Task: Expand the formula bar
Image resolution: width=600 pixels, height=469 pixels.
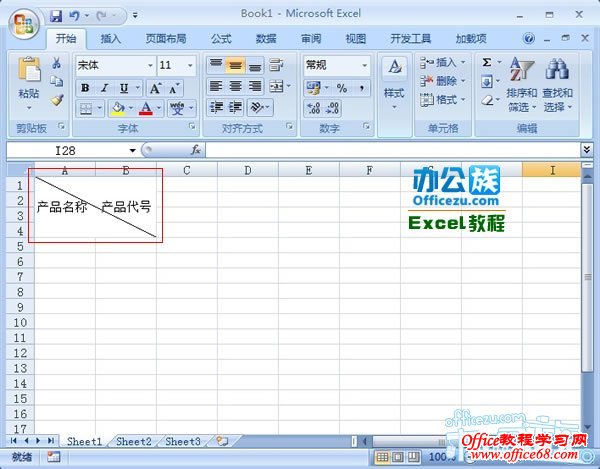Action: pyautogui.click(x=587, y=149)
